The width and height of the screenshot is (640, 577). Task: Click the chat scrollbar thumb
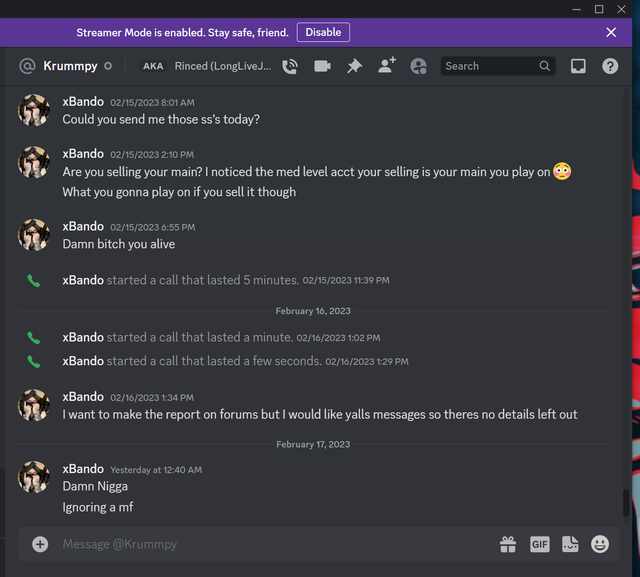pos(626,503)
